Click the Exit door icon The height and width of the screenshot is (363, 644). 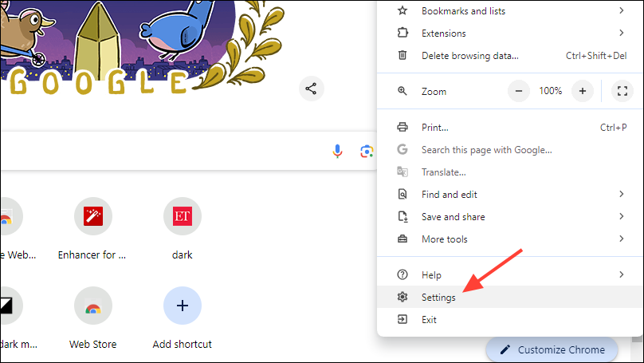[x=402, y=319]
